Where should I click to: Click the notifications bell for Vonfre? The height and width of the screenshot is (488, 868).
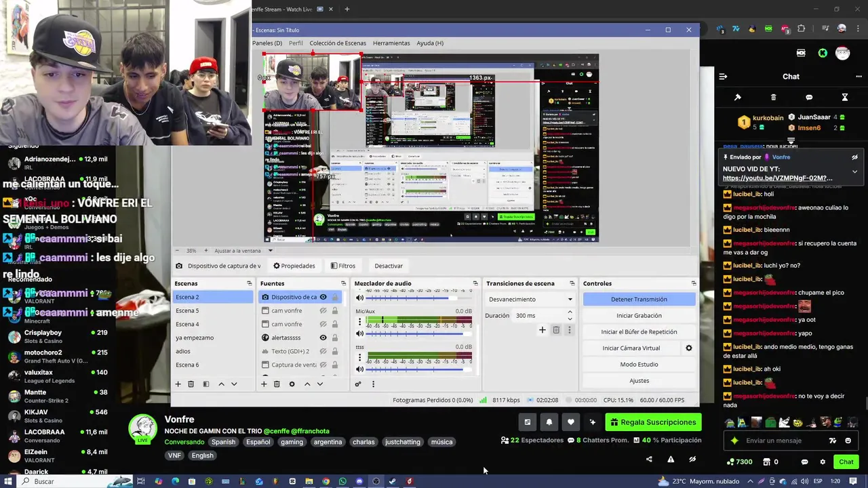pyautogui.click(x=549, y=422)
